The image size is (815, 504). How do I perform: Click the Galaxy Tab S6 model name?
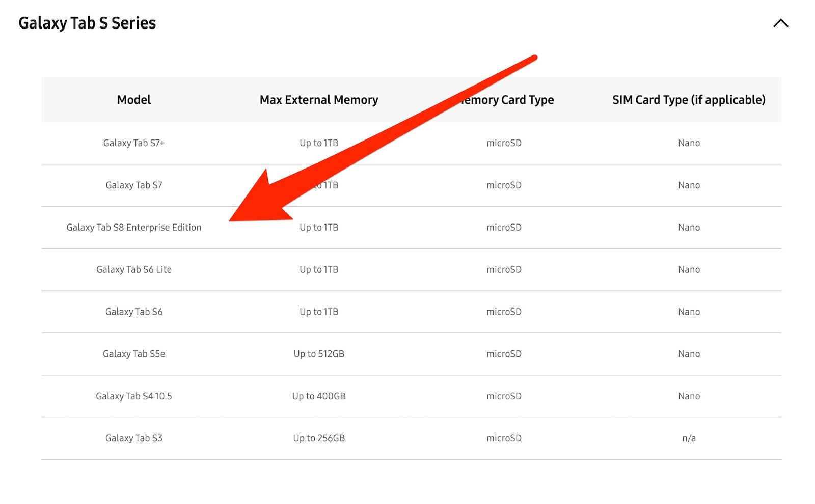pyautogui.click(x=134, y=312)
